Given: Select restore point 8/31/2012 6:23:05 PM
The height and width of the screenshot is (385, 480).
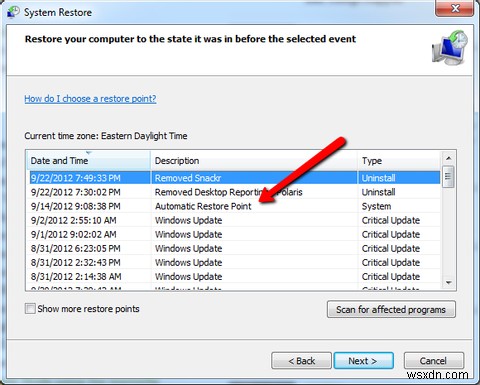Looking at the screenshot, I should click(x=235, y=248).
